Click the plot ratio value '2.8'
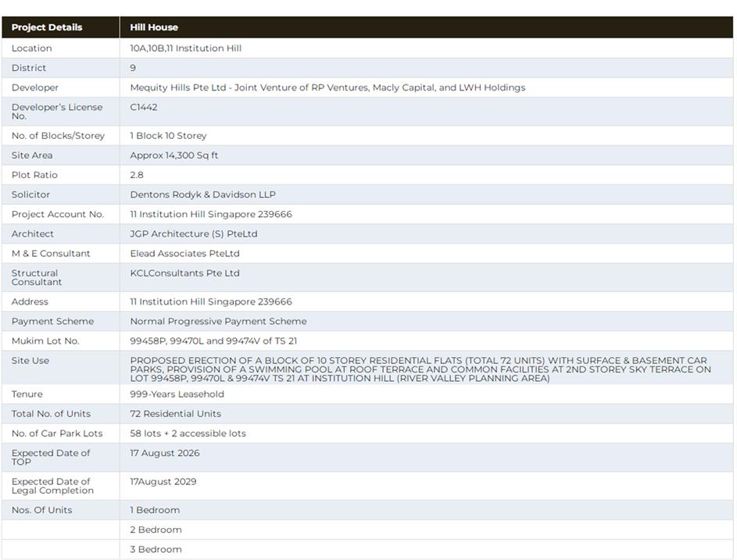The image size is (737, 560). 137,175
